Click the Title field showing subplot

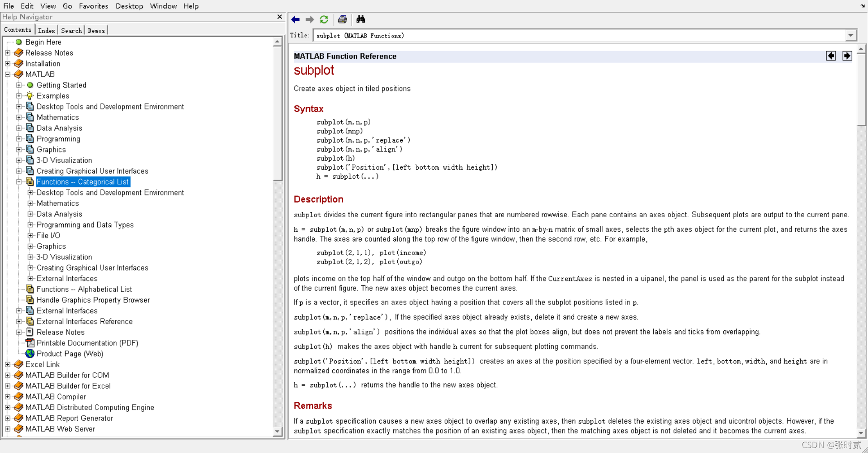click(580, 35)
